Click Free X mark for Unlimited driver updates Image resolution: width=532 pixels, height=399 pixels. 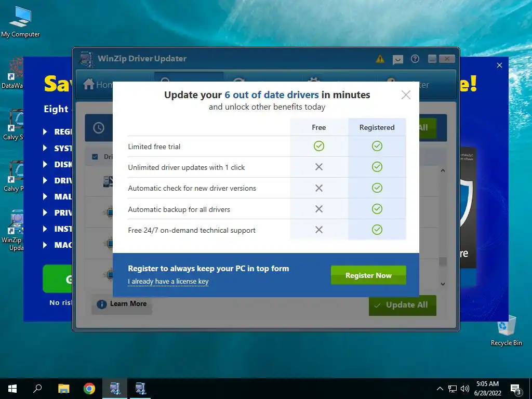coord(319,167)
